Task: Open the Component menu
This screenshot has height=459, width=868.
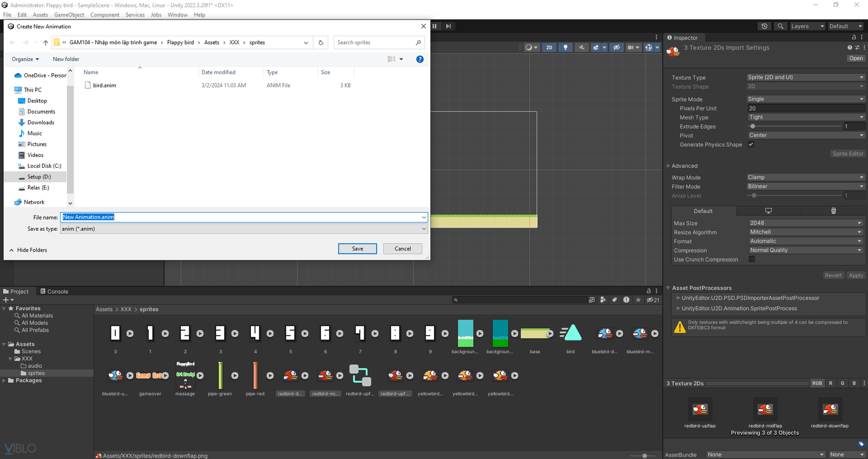Action: pyautogui.click(x=105, y=15)
